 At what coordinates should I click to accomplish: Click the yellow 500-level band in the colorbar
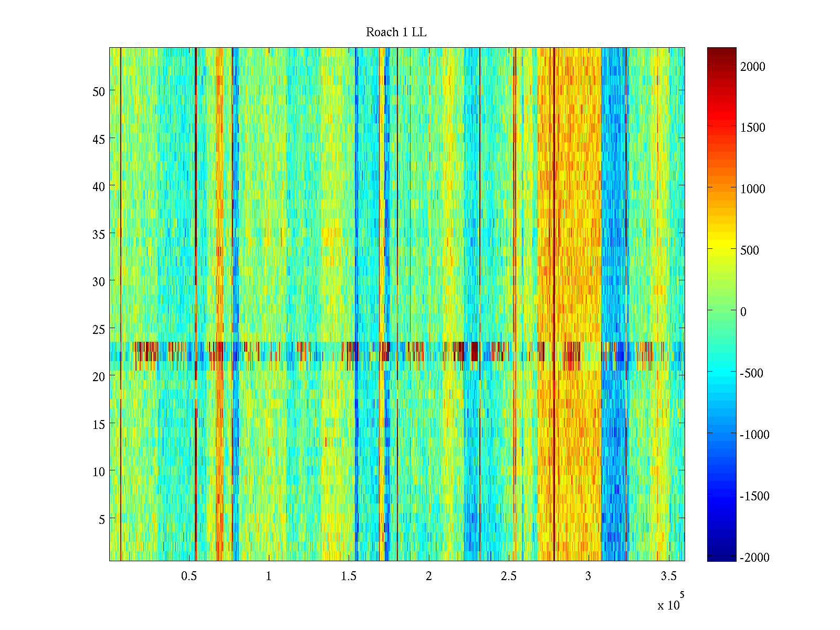(721, 250)
